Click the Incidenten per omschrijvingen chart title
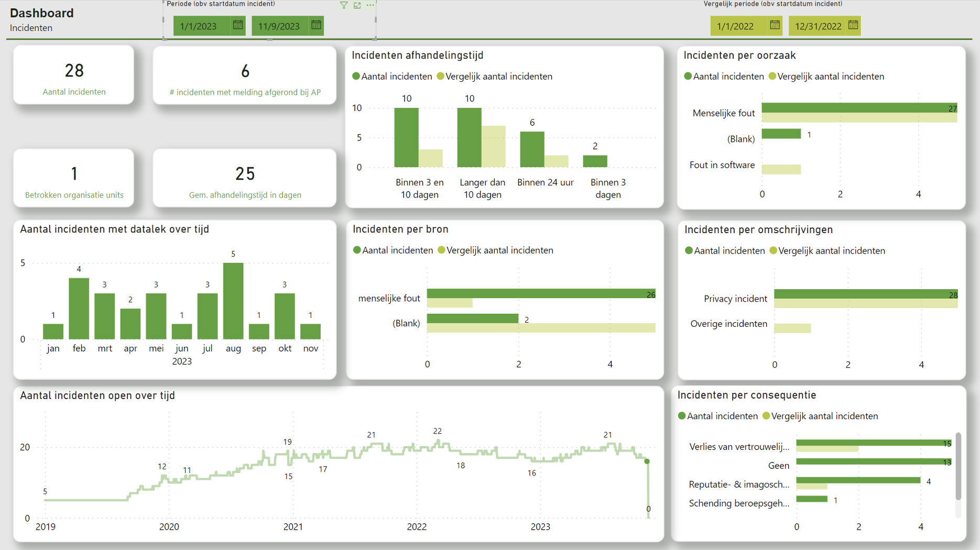 click(759, 230)
